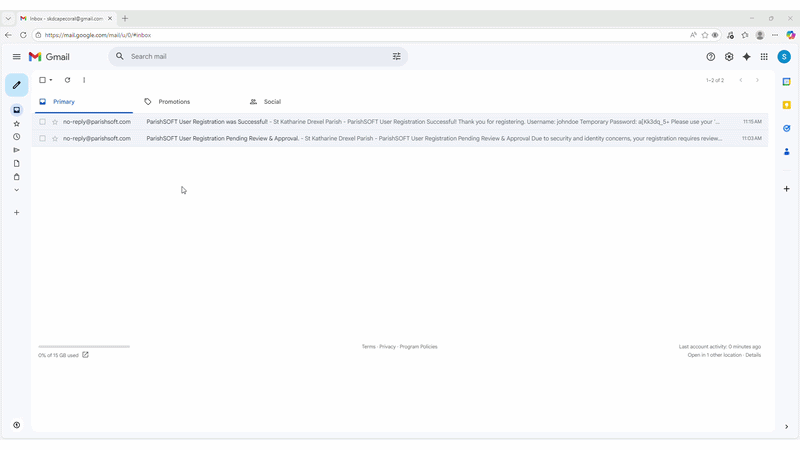The image size is (800, 450).
Task: Click the Privacy footer link
Action: tap(387, 347)
